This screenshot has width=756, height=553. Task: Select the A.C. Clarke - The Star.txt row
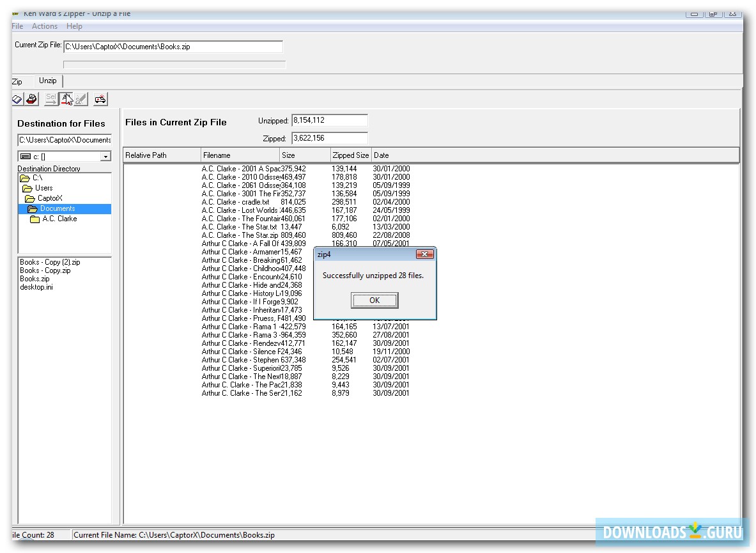pyautogui.click(x=305, y=227)
